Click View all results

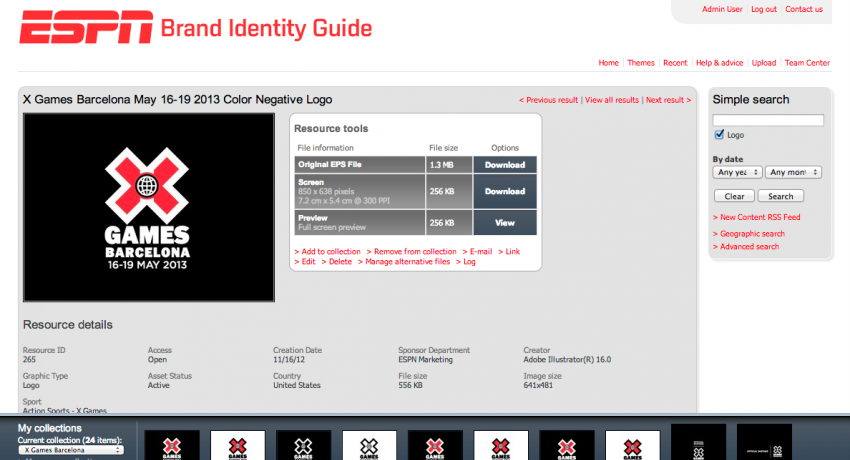611,100
